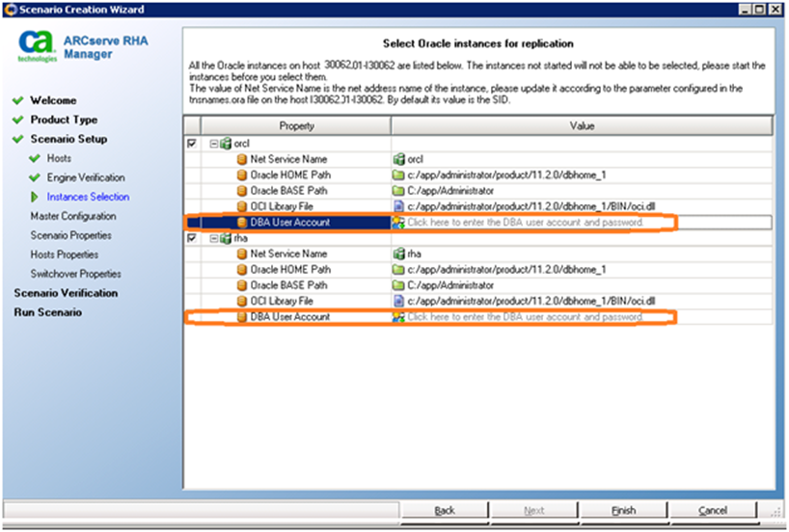Click the rha instance database icon
789x532 pixels.
coord(226,238)
